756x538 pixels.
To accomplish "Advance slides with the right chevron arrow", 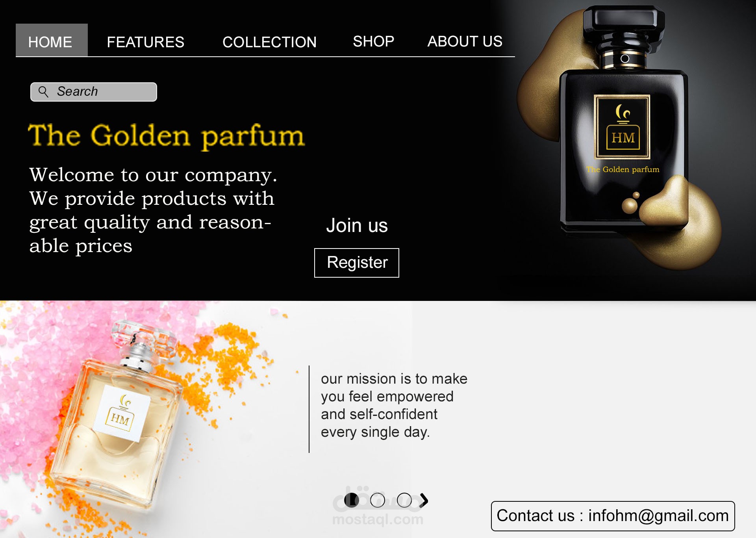I will pos(424,500).
